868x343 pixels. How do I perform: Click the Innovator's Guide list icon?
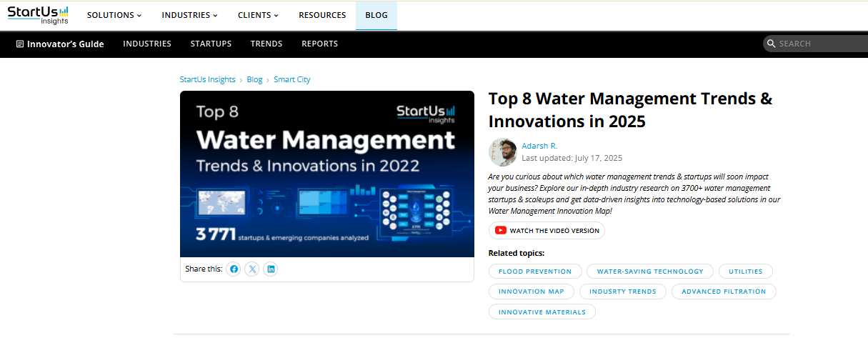[x=20, y=44]
